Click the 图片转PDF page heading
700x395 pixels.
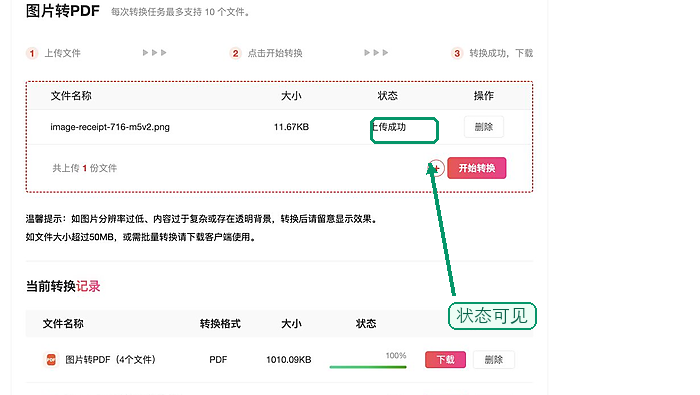(62, 11)
